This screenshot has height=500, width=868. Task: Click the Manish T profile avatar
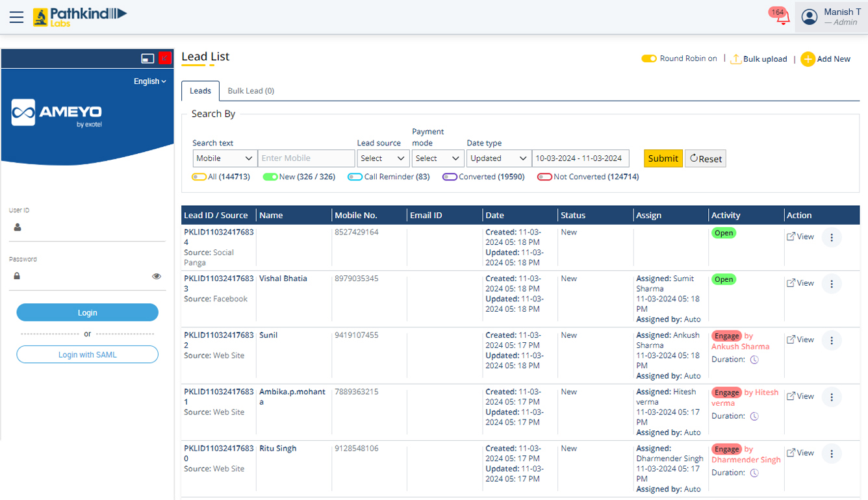tap(810, 17)
